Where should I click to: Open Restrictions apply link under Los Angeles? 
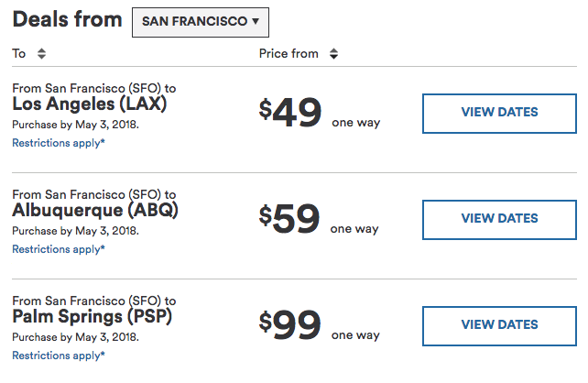pos(59,143)
